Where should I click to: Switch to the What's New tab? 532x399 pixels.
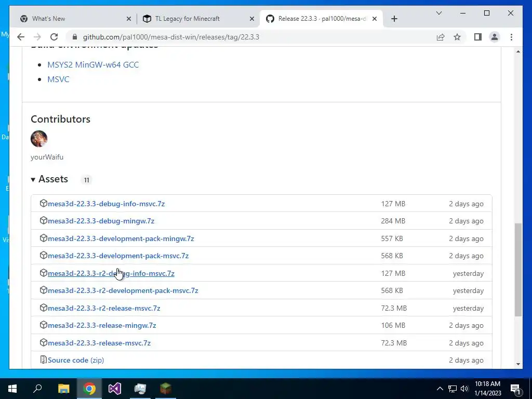[x=76, y=19]
